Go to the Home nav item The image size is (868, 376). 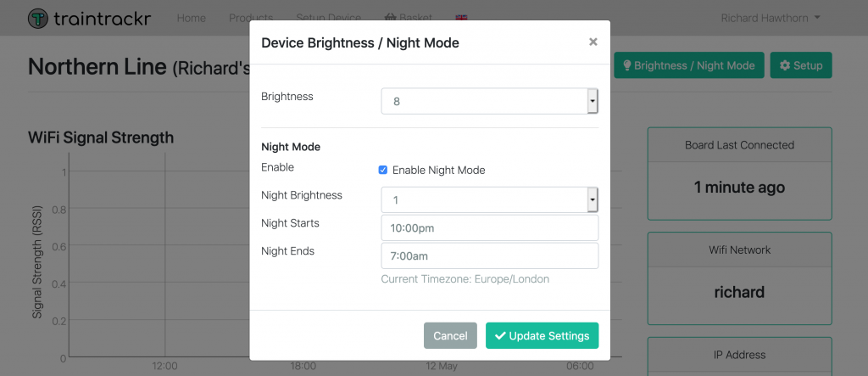192,18
